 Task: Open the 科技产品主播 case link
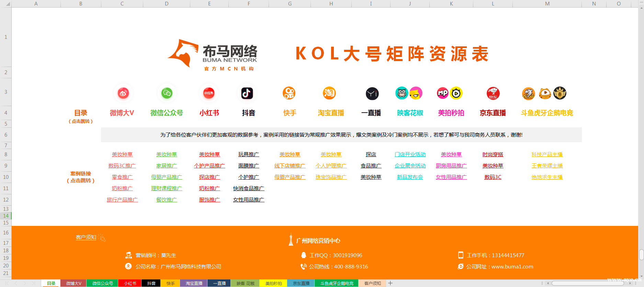(547, 154)
